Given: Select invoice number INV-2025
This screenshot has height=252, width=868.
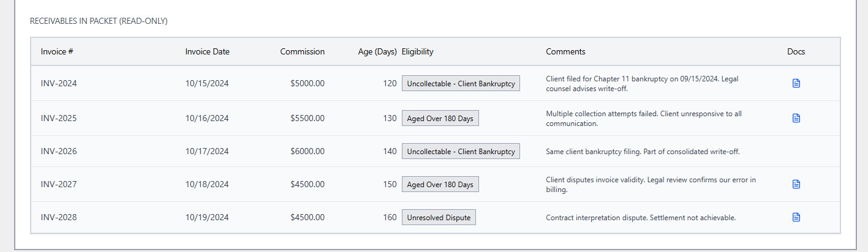Looking at the screenshot, I should point(59,118).
